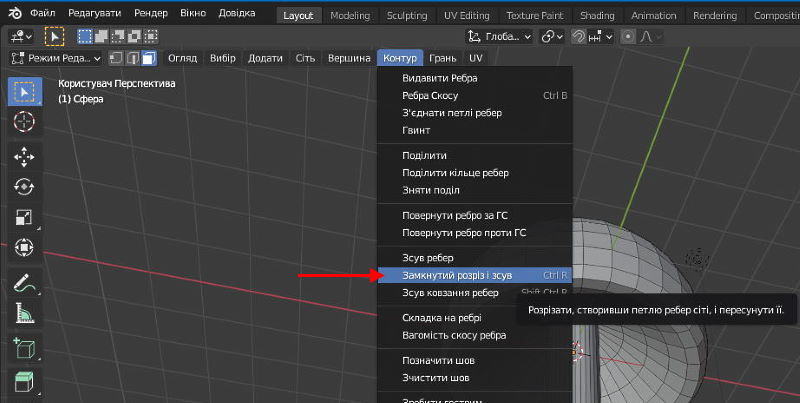Select the 3D Cursor tool

point(24,121)
